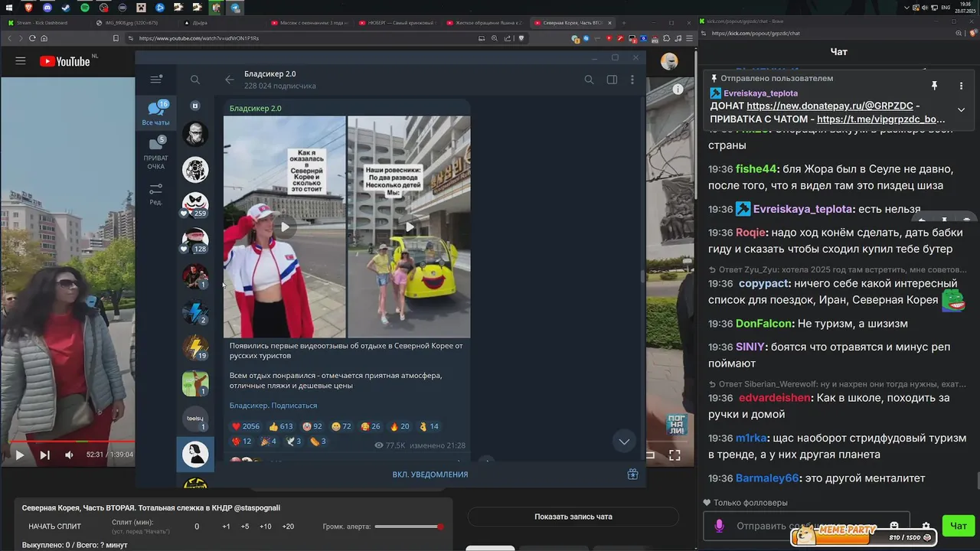The height and width of the screenshot is (551, 980).
Task: Toggle Telegram right info panel
Action: [612, 80]
